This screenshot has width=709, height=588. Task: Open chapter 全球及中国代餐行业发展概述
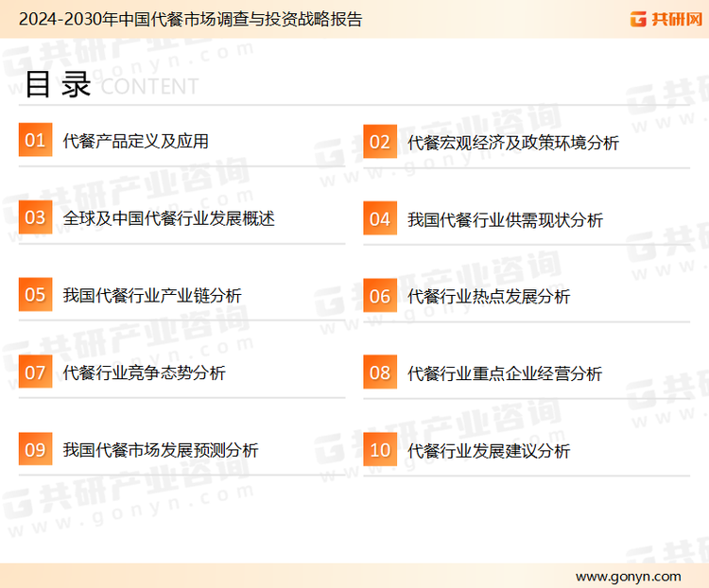coord(168,218)
